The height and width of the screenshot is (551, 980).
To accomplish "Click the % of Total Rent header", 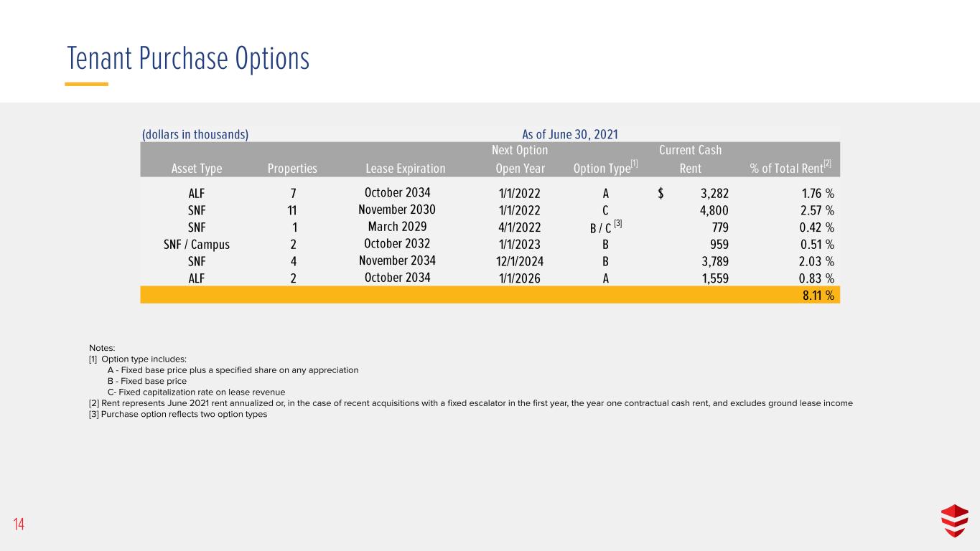I will [x=790, y=168].
